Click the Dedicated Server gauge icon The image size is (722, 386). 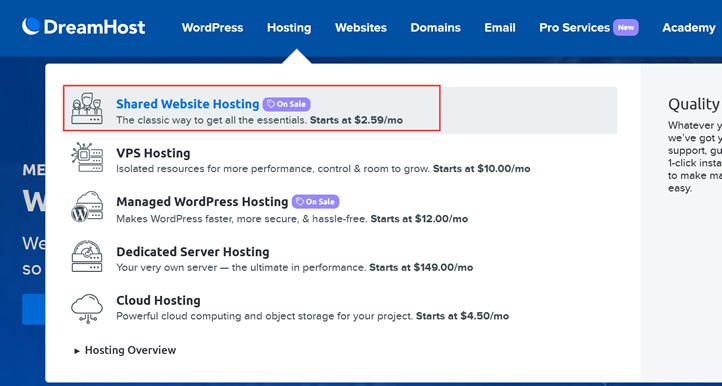click(x=87, y=256)
